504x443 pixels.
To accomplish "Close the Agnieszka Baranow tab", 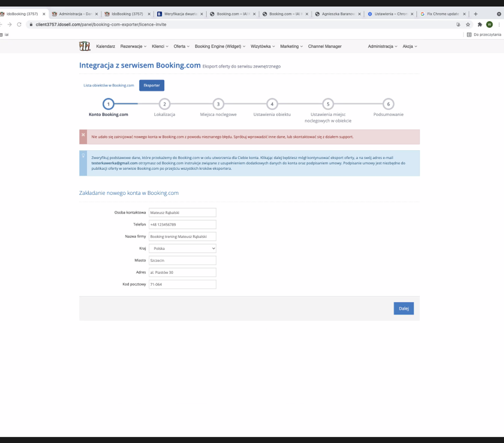I will (x=359, y=14).
